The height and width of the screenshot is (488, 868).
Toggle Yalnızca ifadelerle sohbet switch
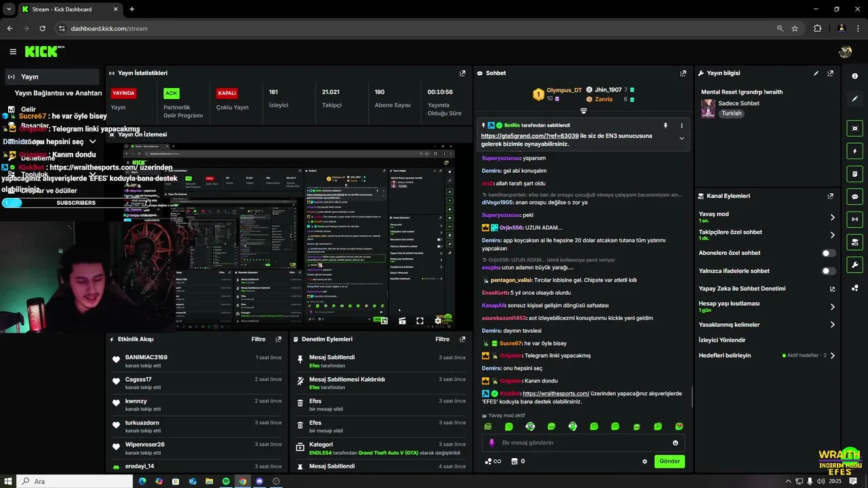point(829,271)
